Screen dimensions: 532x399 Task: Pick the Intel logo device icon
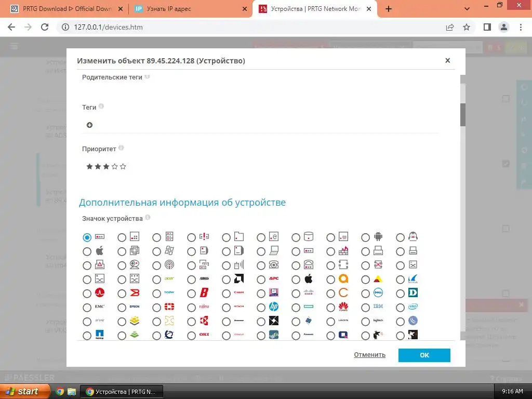click(x=413, y=307)
